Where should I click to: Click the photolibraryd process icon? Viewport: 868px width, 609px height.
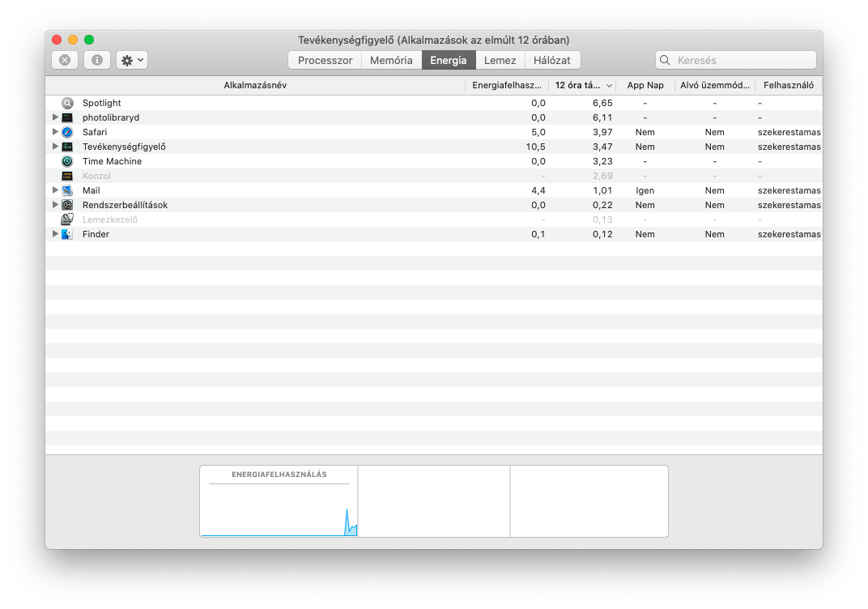click(67, 117)
